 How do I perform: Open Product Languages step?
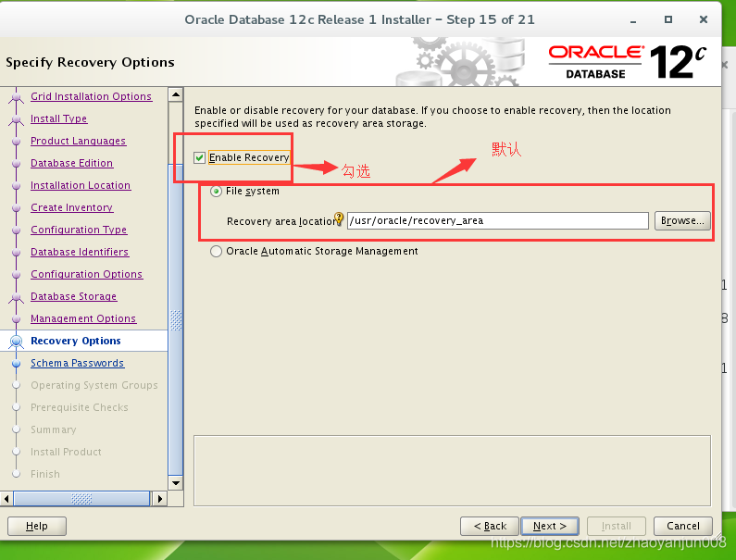point(78,141)
